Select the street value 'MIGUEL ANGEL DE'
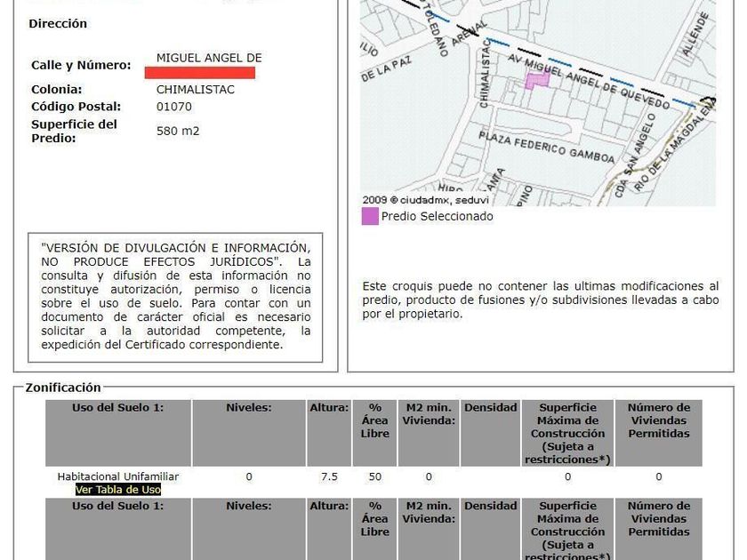747x560 pixels. coord(209,58)
